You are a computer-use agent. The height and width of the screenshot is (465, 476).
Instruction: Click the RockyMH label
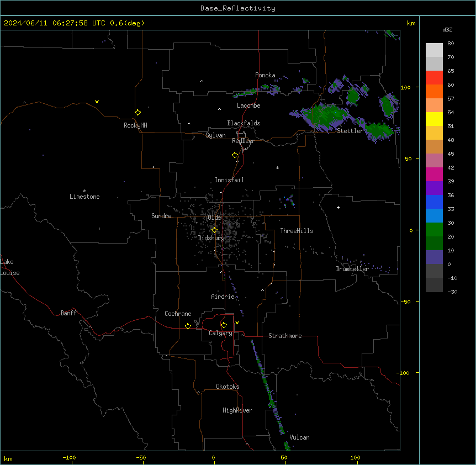[135, 125]
